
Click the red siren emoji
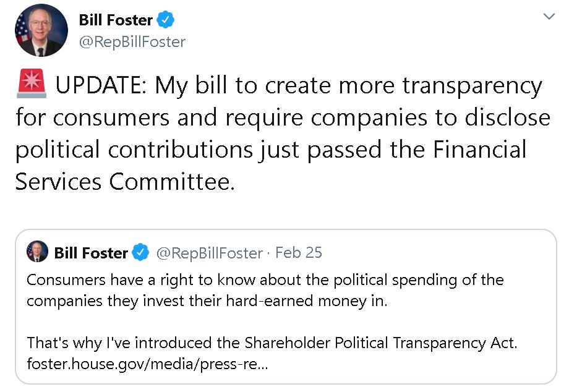[x=30, y=86]
